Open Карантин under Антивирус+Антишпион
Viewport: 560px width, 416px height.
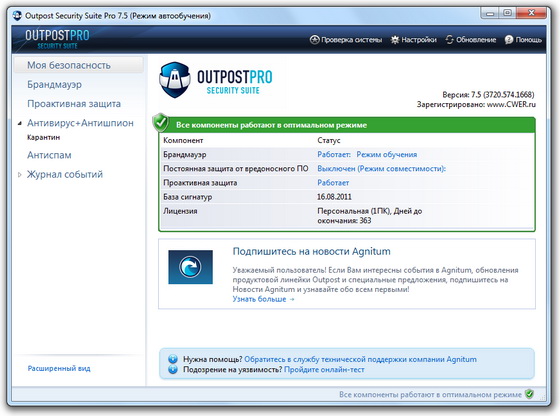pos(44,137)
